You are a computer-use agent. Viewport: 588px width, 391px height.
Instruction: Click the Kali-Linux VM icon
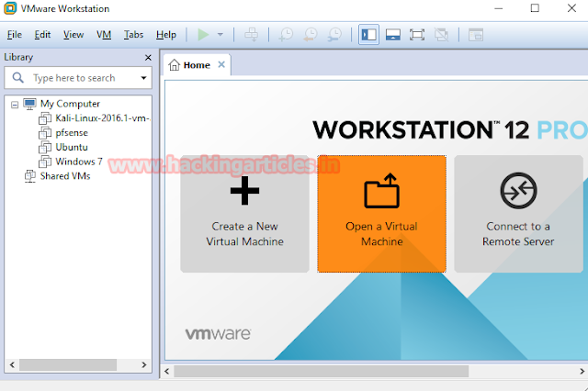click(x=45, y=118)
